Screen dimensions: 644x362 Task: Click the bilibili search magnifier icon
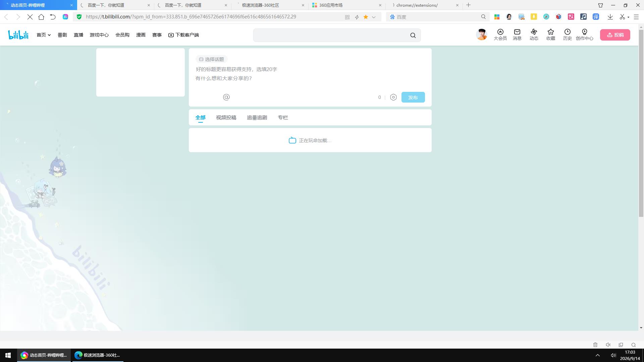[413, 35]
